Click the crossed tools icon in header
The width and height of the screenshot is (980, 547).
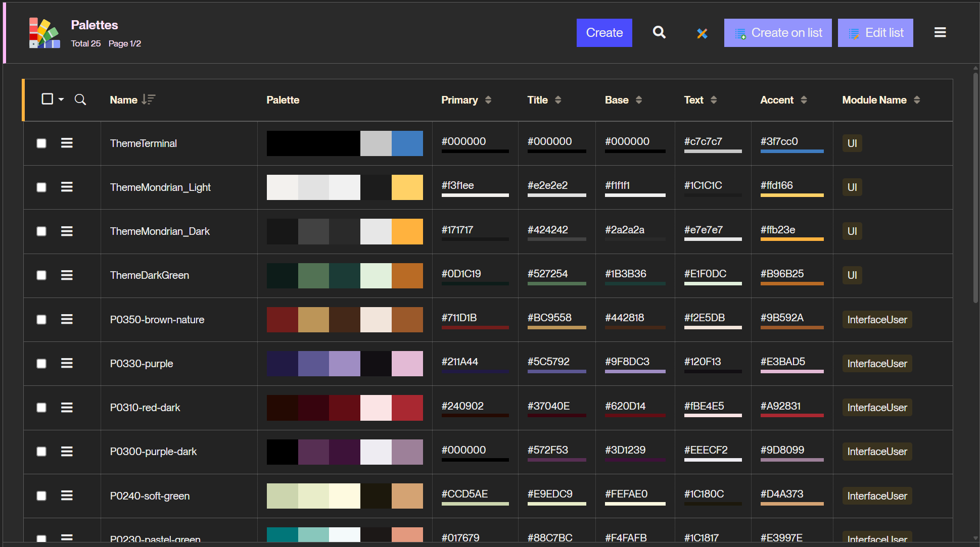click(x=702, y=33)
